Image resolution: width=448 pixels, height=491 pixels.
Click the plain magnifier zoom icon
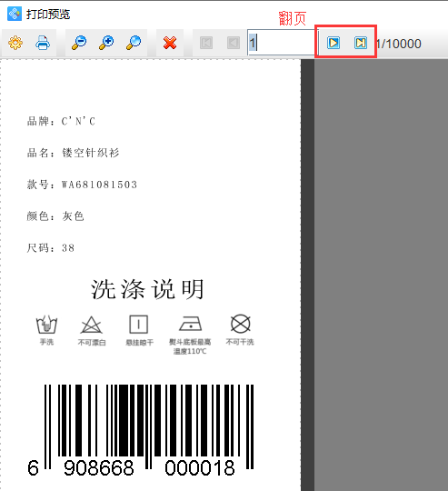[x=134, y=43]
